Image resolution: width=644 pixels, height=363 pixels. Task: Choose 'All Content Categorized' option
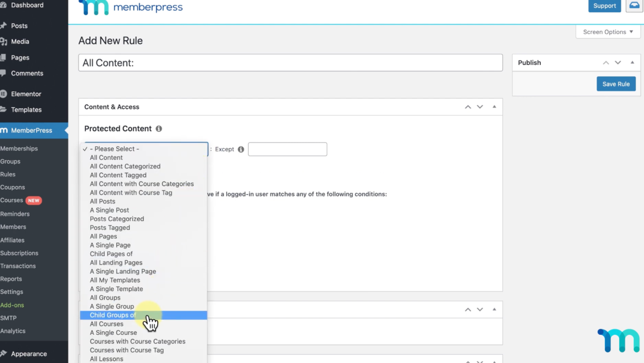[144, 166]
